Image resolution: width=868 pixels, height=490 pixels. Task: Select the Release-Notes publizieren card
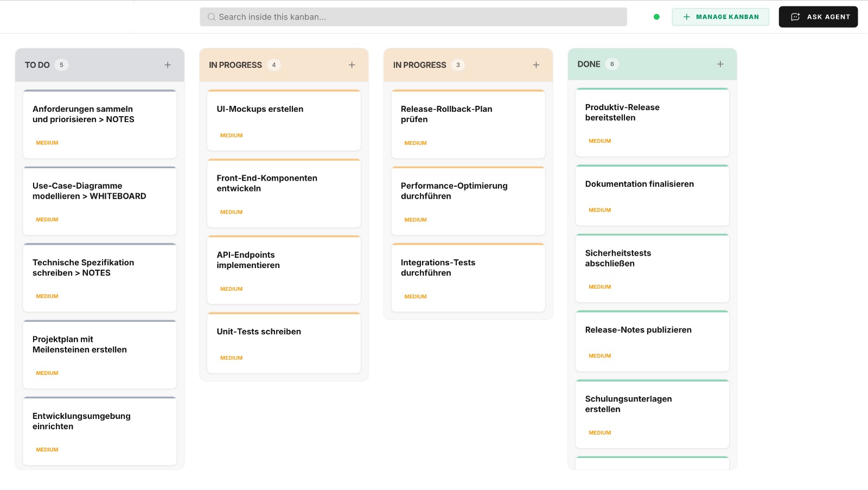pyautogui.click(x=652, y=341)
